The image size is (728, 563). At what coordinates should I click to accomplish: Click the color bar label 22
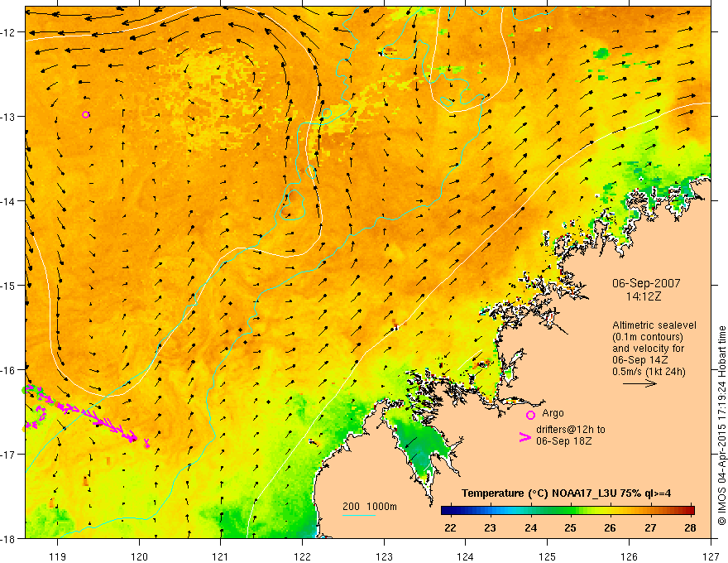pos(450,527)
